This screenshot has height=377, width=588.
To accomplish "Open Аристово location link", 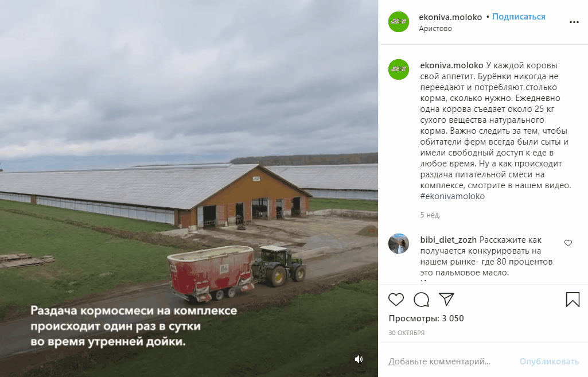I will click(435, 29).
